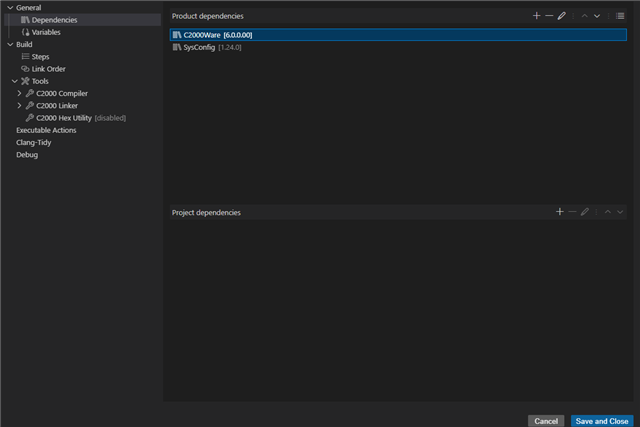Click the Link Order chain icon
640x427 pixels.
(x=25, y=69)
